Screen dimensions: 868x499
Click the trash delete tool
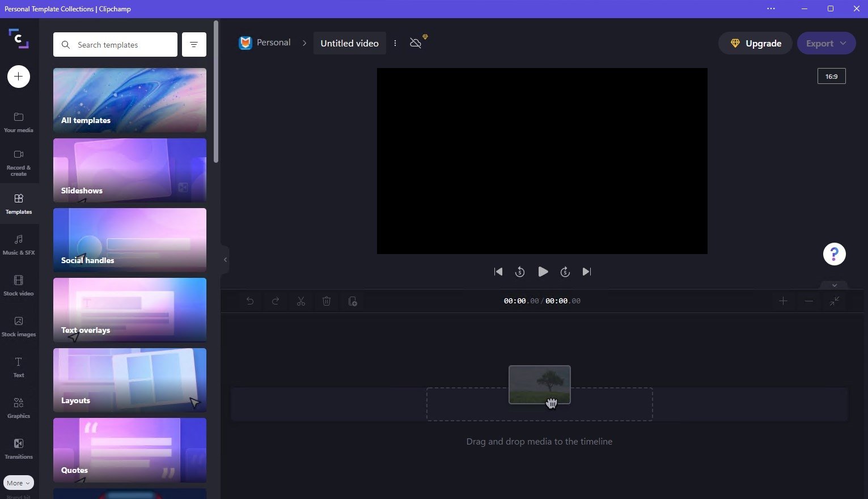[327, 301]
